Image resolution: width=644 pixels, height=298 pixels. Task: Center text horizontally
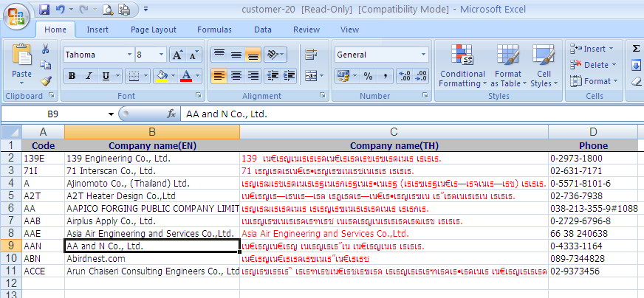(x=236, y=76)
